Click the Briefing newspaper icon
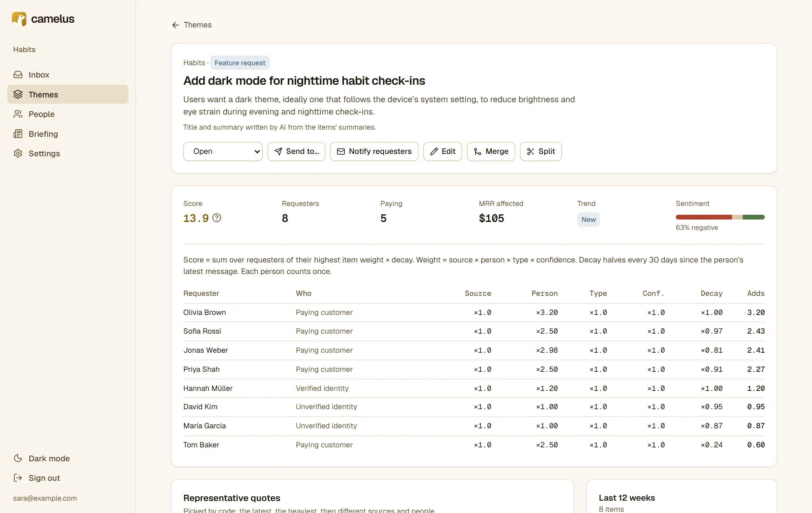This screenshot has height=513, width=812. (18, 134)
